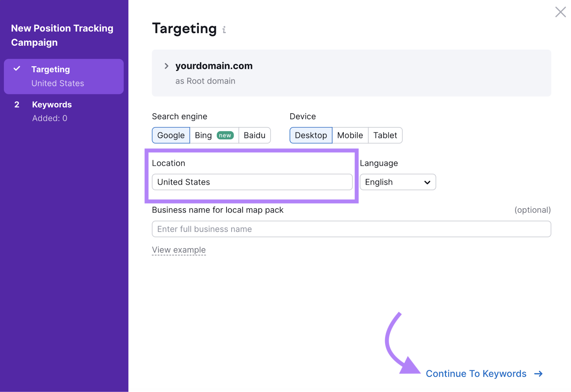Click the business name input field
Screen dimensions: 571x392
(x=351, y=229)
